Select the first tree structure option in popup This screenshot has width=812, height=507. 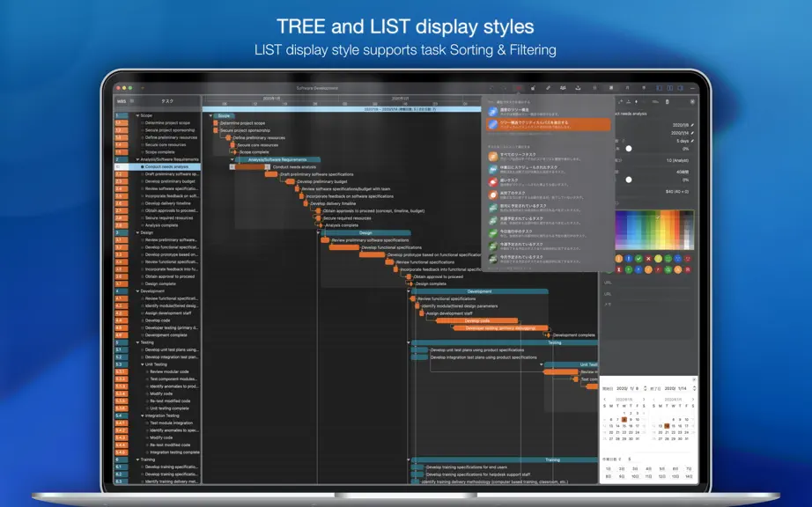[x=549, y=112]
